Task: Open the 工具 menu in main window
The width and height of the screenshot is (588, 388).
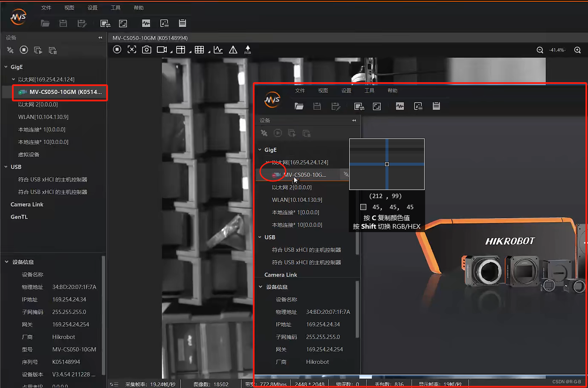Action: pos(116,8)
